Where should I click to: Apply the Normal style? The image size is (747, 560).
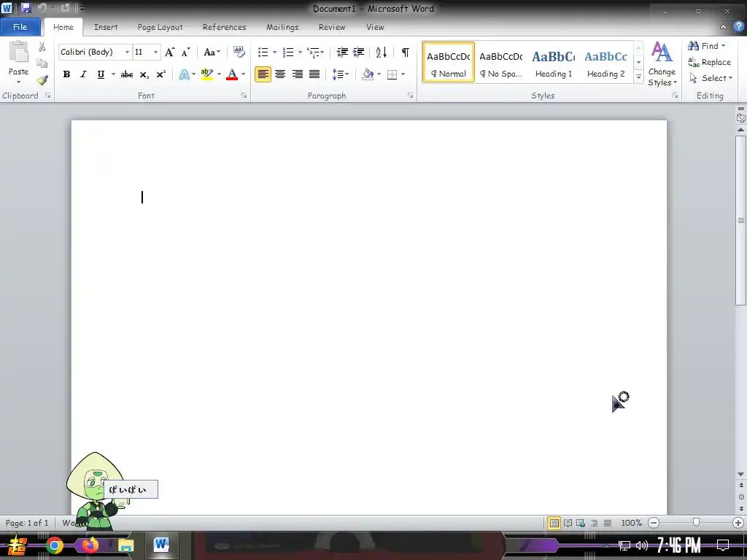pos(449,63)
